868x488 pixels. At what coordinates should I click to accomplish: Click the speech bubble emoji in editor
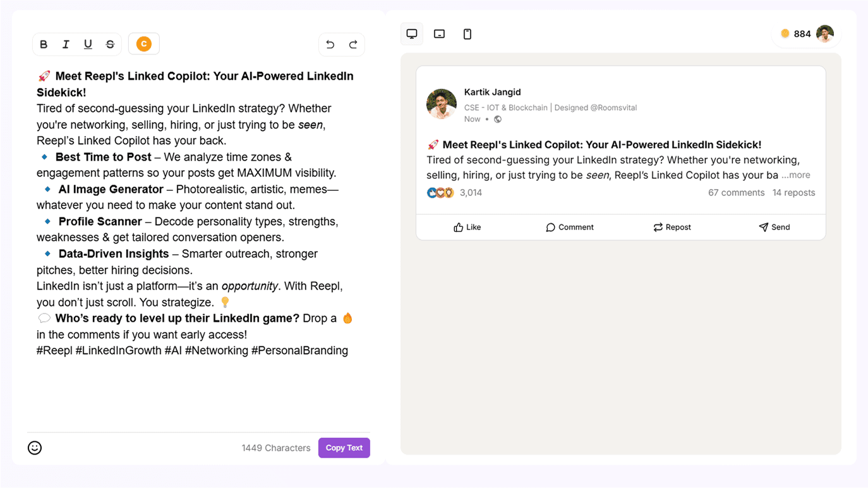(x=44, y=318)
